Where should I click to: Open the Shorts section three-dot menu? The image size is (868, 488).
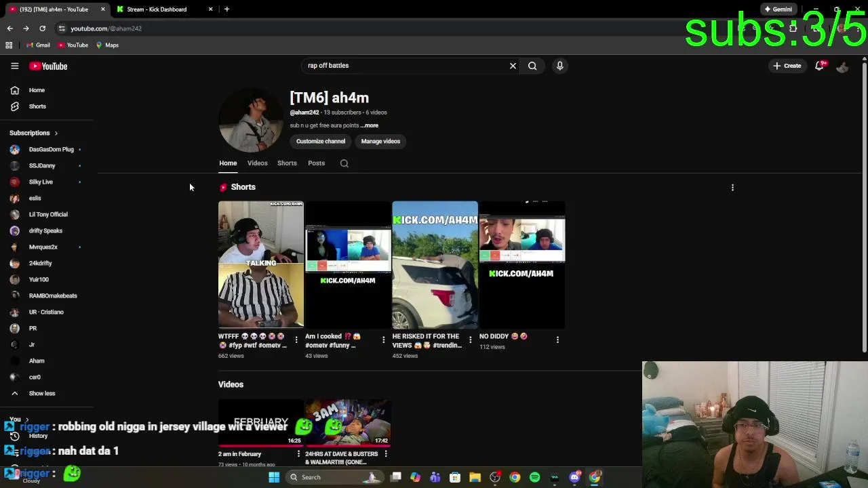click(x=732, y=187)
